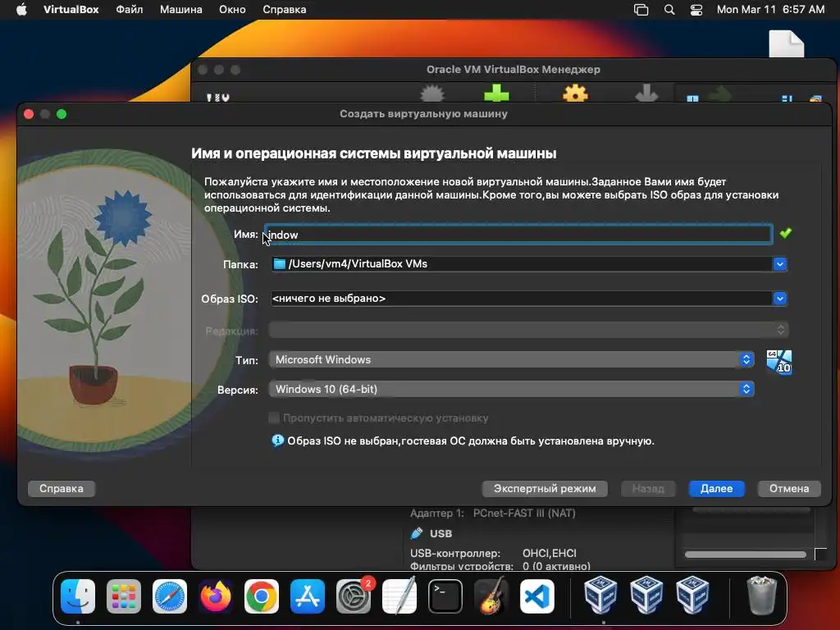Open the document file icon on the desktop

coord(787,44)
